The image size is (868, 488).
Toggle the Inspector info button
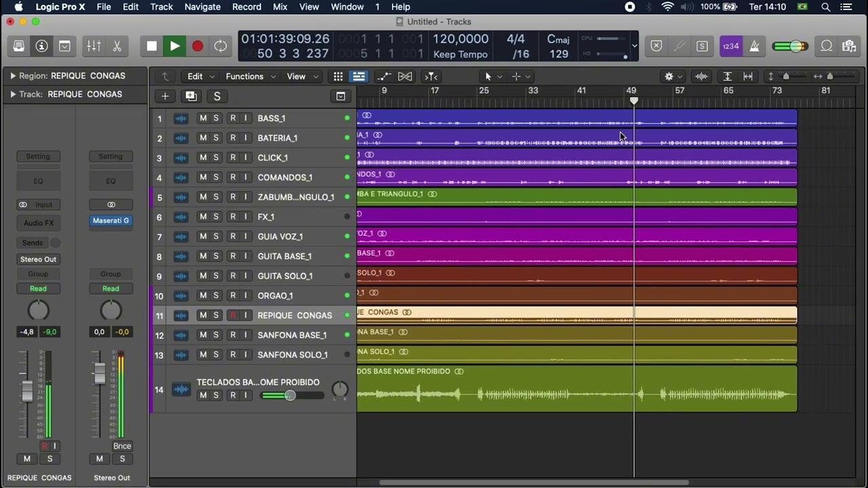pyautogui.click(x=41, y=46)
